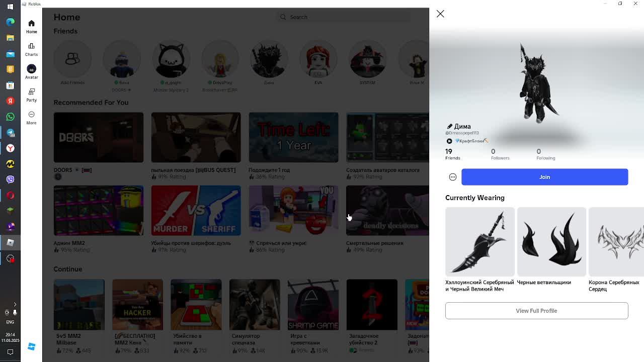Open Microsoft Edge from taskbar
Screen dimensions: 644x362
(10, 22)
